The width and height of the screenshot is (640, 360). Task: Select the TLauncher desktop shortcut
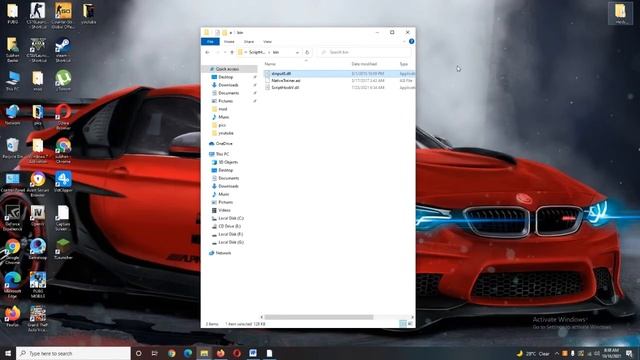click(63, 249)
